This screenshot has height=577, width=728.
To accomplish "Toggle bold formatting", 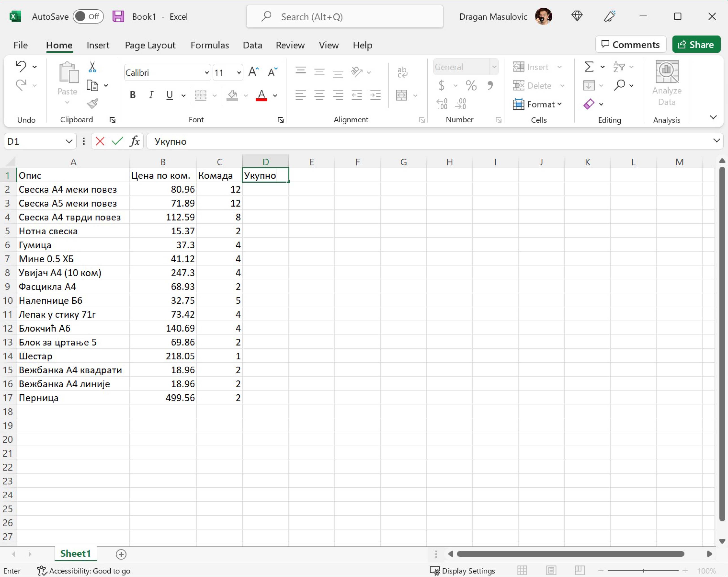I will [x=133, y=95].
